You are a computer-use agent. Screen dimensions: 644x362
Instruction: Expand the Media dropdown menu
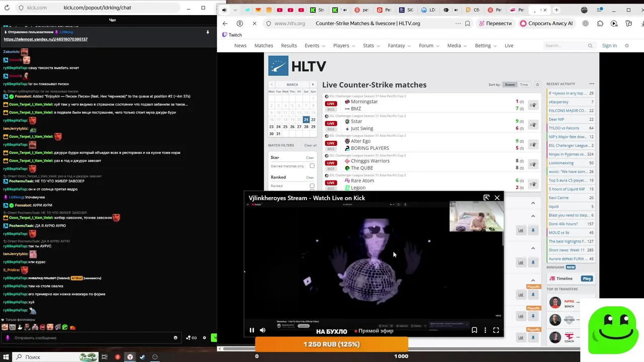coord(457,45)
